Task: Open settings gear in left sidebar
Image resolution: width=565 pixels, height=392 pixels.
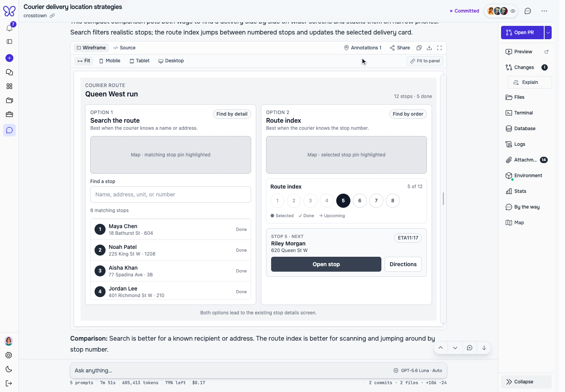Action: point(9,355)
